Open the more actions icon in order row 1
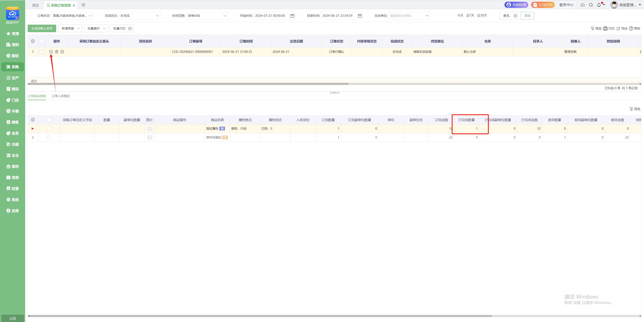 [x=62, y=52]
